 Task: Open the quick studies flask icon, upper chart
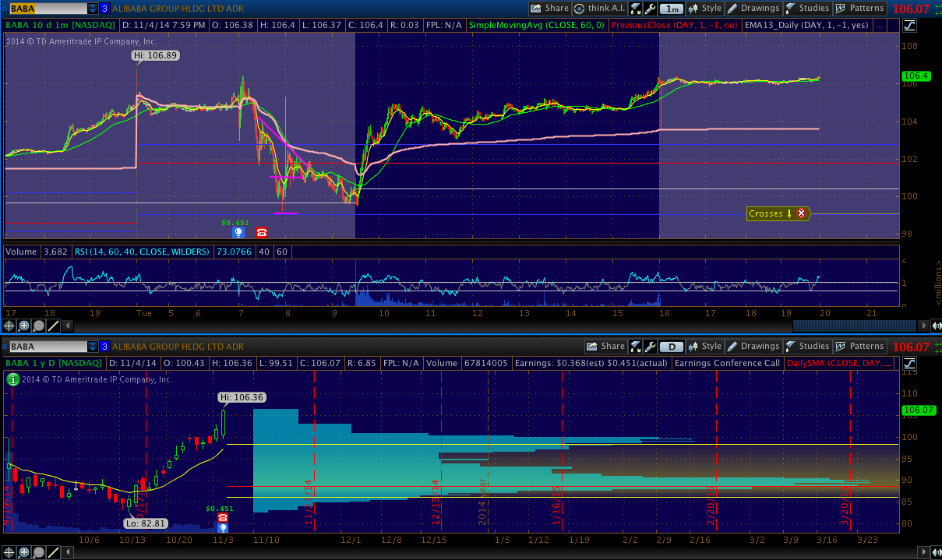coord(635,9)
